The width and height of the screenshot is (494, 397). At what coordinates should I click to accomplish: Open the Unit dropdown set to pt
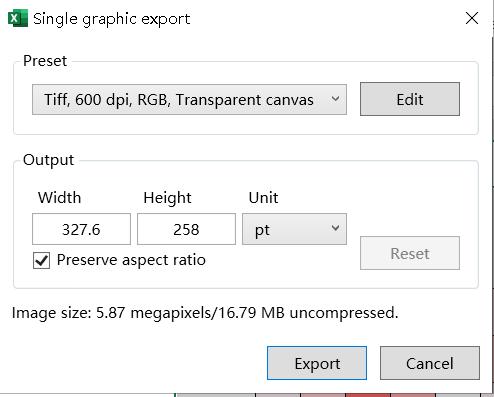294,229
